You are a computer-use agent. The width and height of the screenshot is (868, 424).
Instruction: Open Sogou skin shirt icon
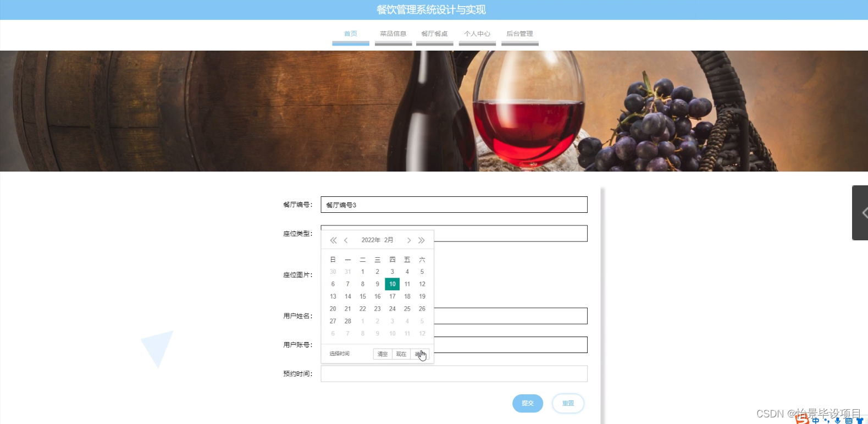pos(860,420)
